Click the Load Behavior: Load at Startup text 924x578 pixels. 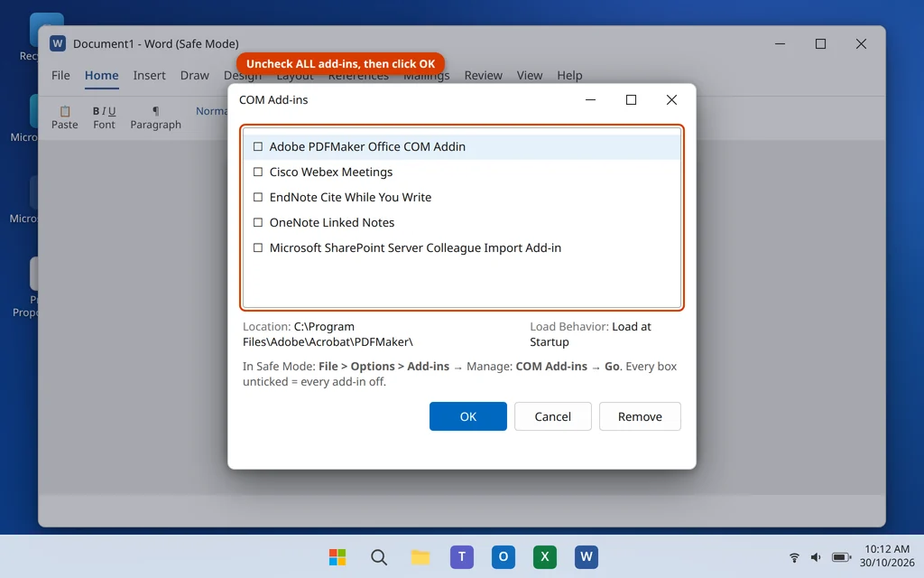[590, 334]
